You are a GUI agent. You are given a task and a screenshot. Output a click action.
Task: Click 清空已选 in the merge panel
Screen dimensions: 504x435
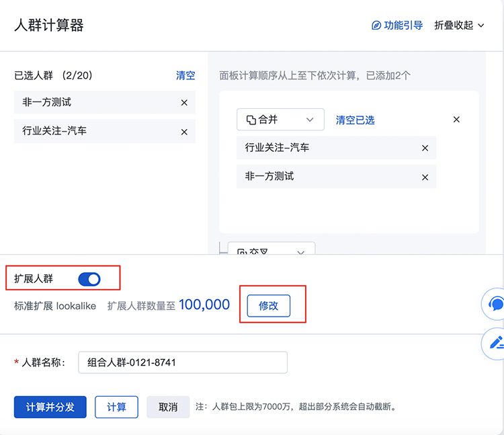[x=355, y=120]
